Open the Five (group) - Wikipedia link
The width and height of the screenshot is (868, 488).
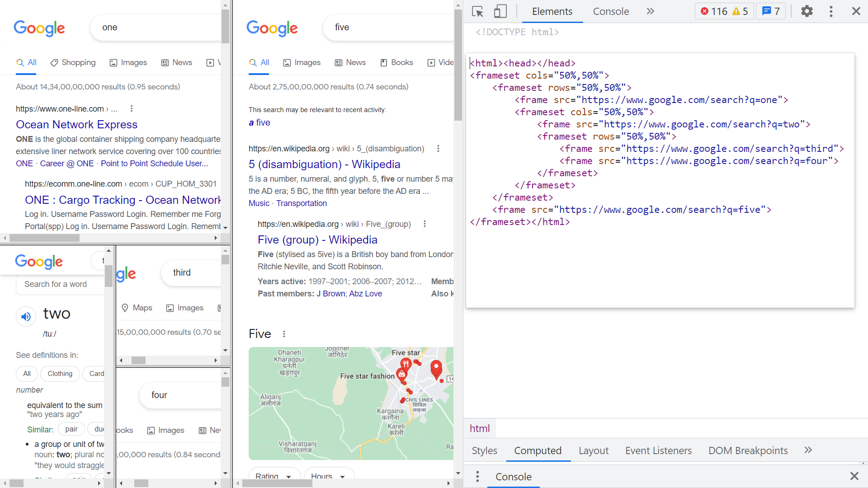pos(317,239)
